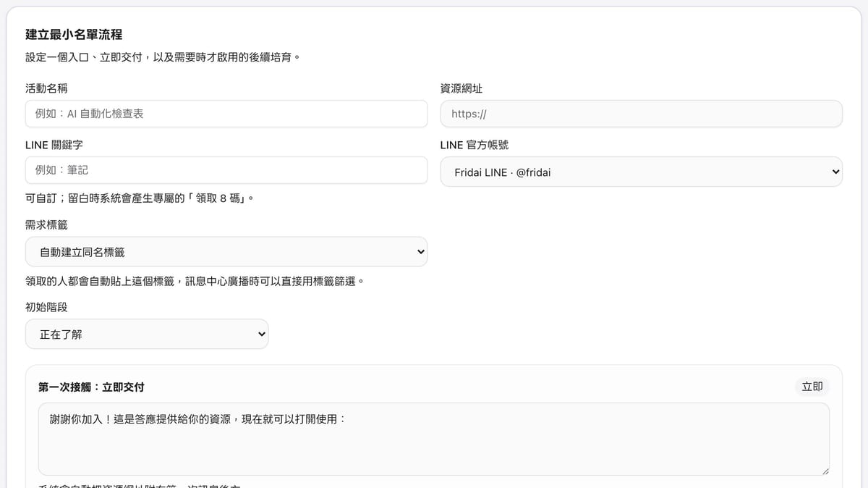
Task: Click the LINE 關鍵字 label
Action: tap(54, 145)
